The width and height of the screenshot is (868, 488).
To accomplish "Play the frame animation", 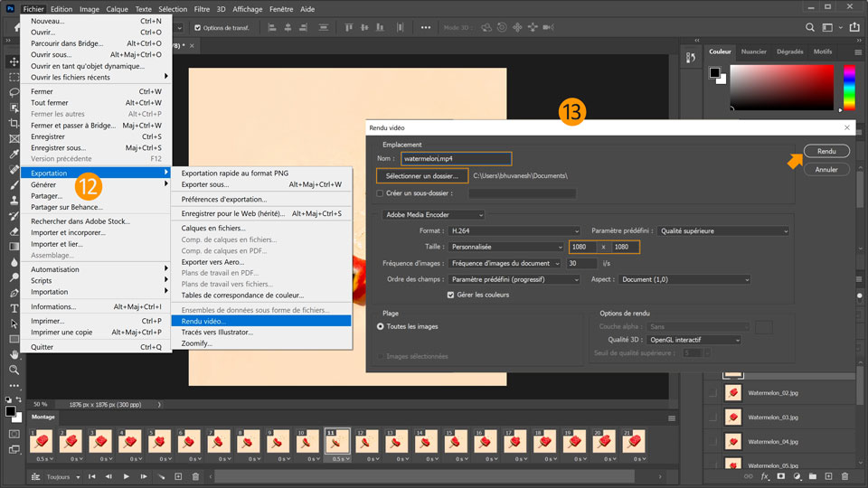I will click(x=126, y=476).
